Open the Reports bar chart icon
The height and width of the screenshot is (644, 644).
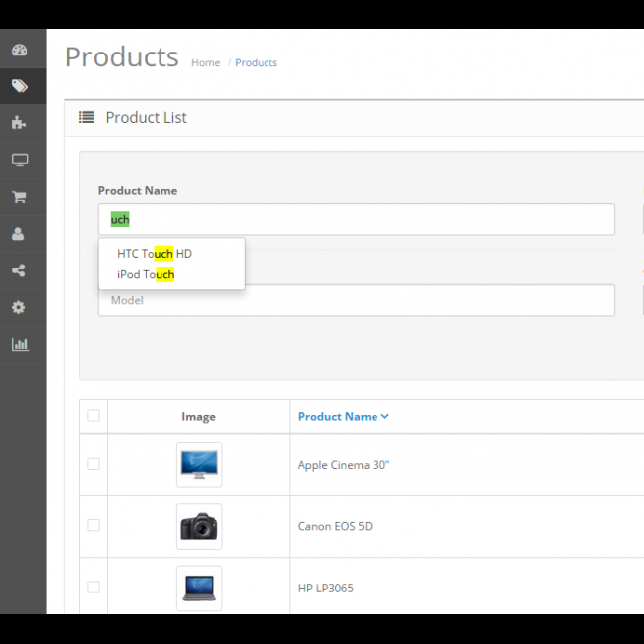[x=19, y=344]
